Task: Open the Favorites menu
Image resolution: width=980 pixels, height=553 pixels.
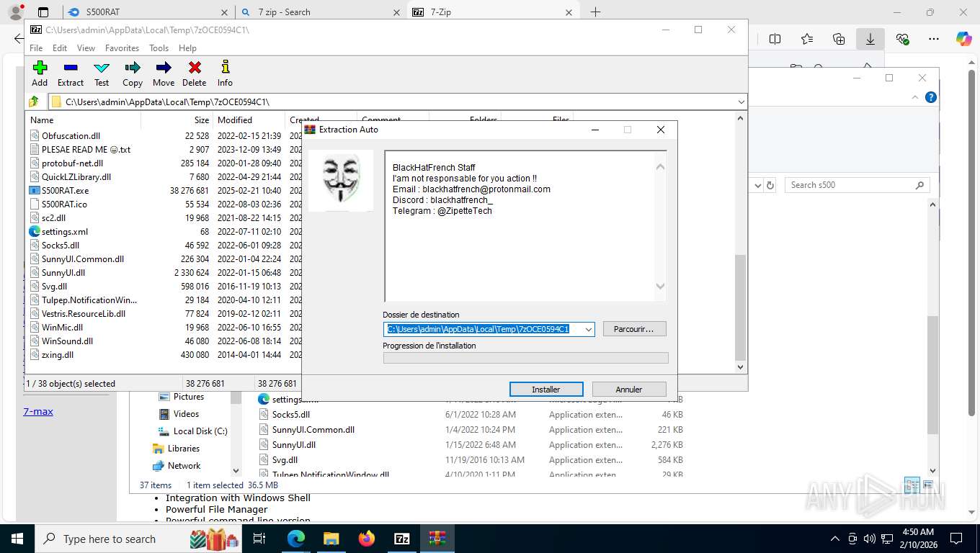Action: coord(122,48)
